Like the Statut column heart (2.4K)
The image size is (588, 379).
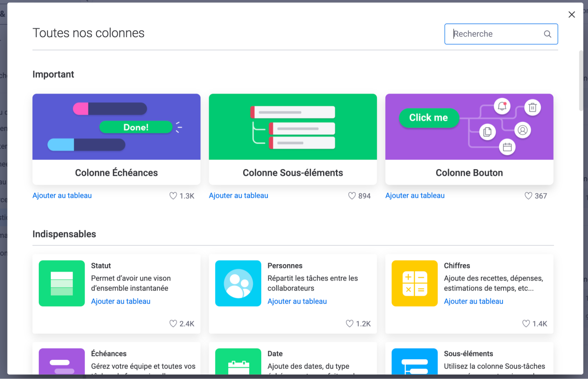click(173, 324)
